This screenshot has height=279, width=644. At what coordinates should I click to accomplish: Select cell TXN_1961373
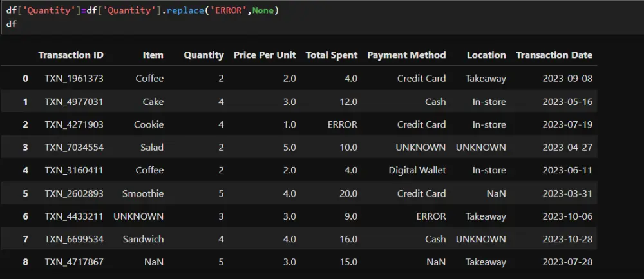click(x=74, y=79)
